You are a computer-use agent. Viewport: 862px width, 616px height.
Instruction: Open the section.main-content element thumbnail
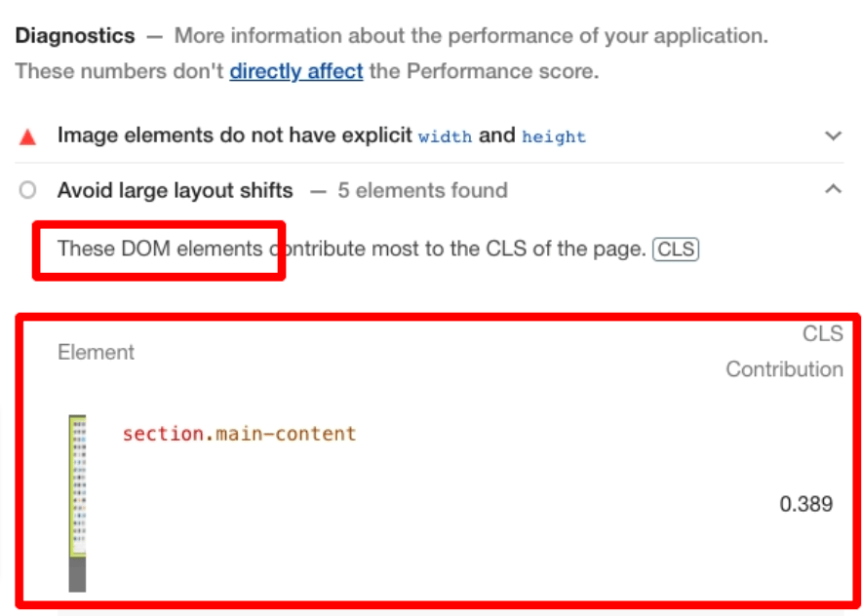point(77,503)
